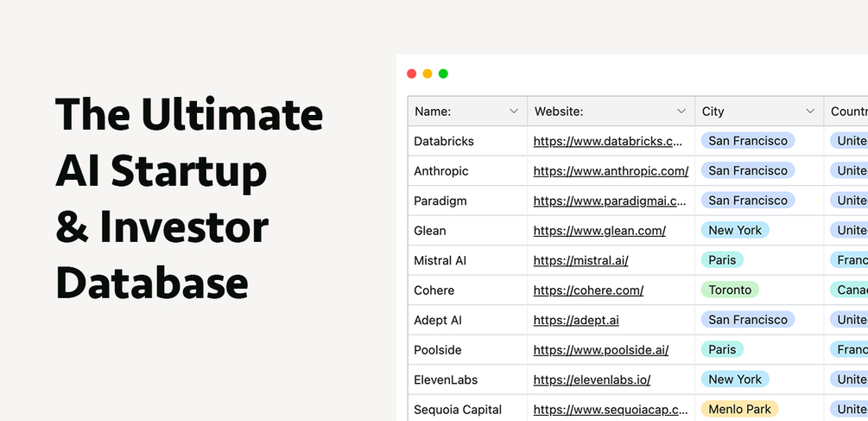Select the Poolside name cell
The height and width of the screenshot is (421, 868).
coord(438,350)
